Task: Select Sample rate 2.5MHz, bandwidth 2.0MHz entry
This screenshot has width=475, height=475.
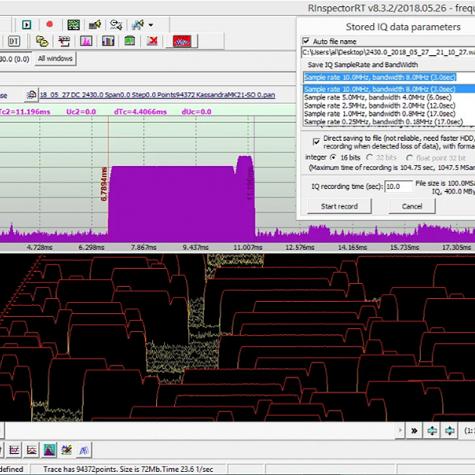Action: click(380, 105)
